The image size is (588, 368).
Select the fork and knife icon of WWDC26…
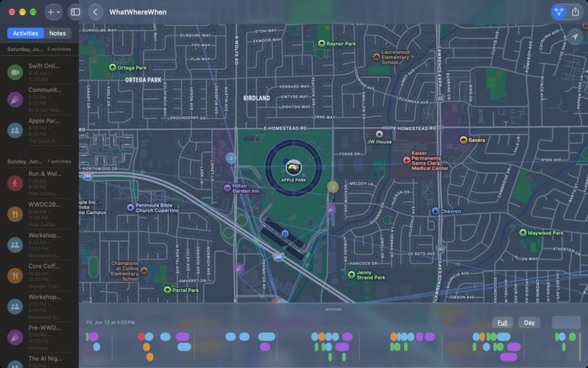tap(15, 214)
